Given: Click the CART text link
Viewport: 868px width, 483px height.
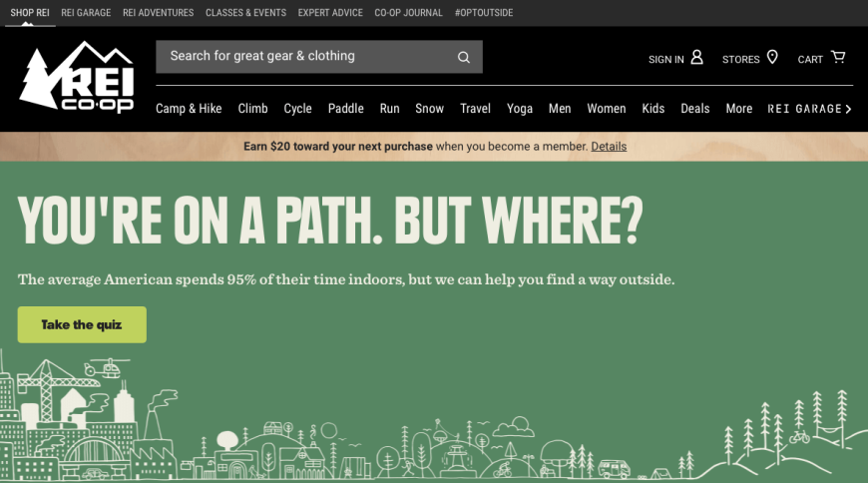Looking at the screenshot, I should [810, 59].
